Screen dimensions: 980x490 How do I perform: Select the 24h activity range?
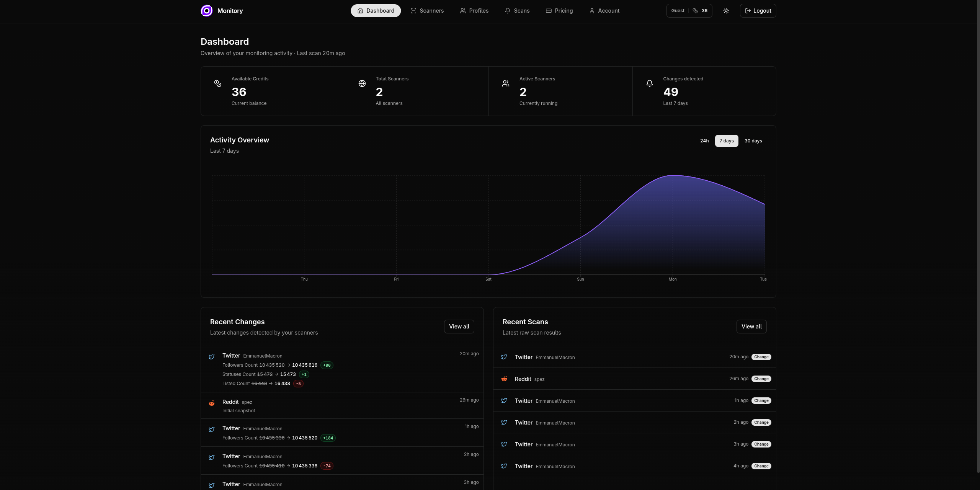704,141
